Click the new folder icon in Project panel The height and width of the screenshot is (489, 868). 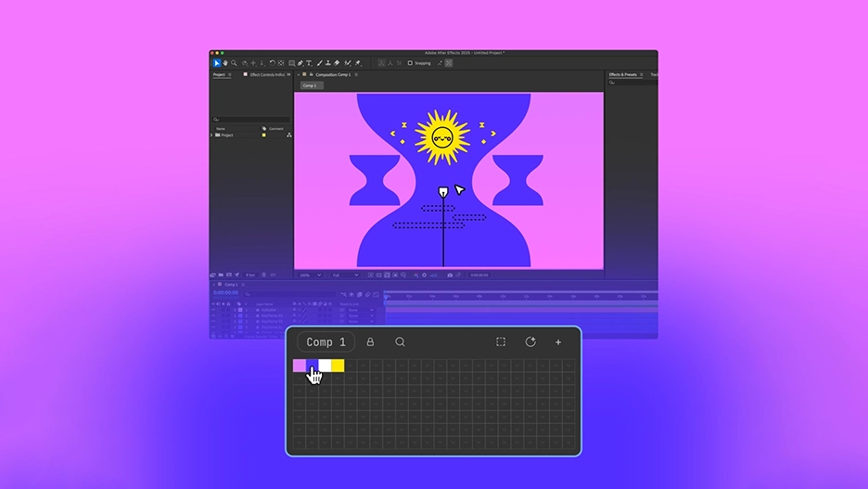[221, 275]
